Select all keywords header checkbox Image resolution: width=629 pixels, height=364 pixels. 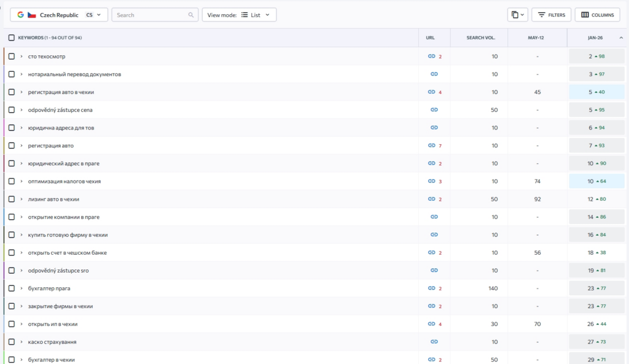(x=12, y=37)
